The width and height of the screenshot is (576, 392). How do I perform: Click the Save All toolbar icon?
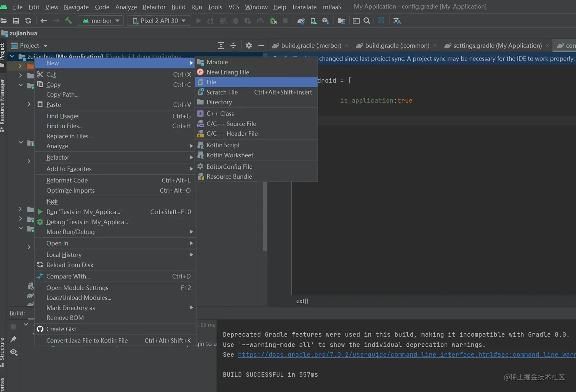click(x=16, y=21)
